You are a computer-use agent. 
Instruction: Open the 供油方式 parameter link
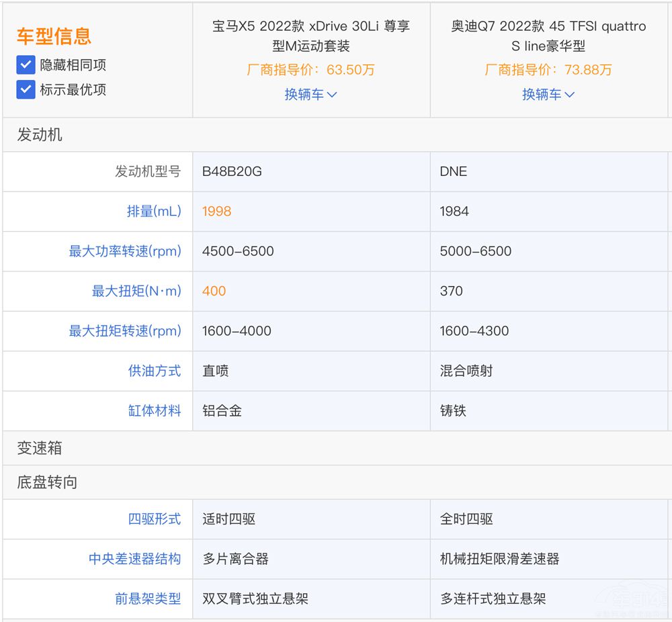pyautogui.click(x=155, y=371)
